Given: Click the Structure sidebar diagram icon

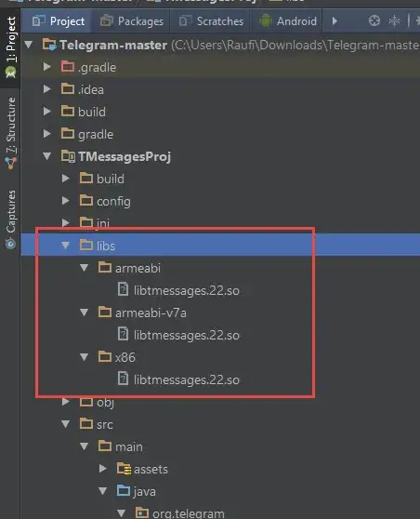Looking at the screenshot, I should coord(10,164).
